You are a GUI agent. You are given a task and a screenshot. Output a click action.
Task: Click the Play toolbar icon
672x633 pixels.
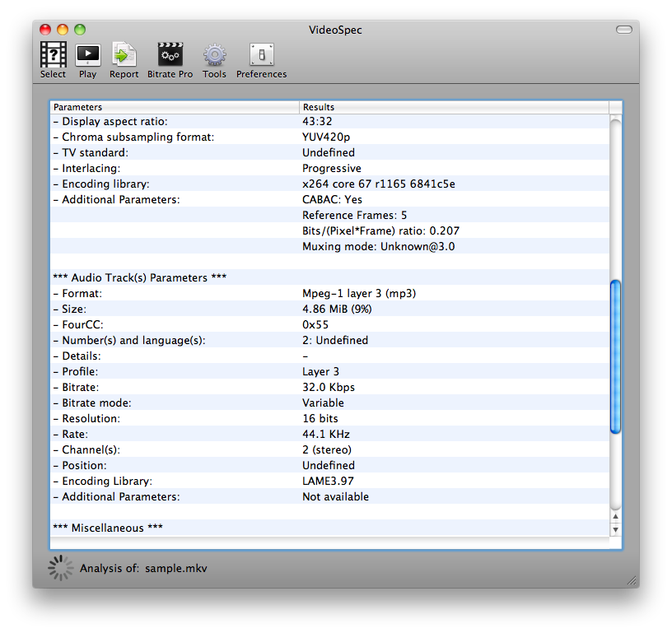click(x=88, y=61)
